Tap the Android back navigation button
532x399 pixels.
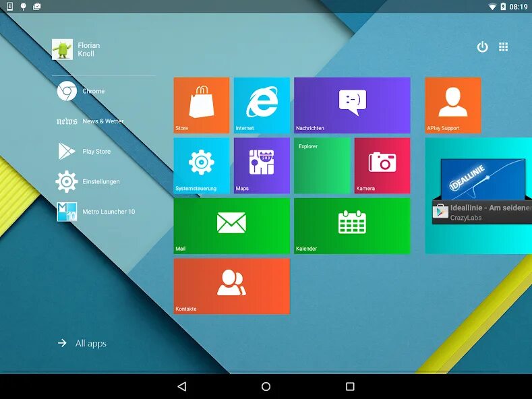pyautogui.click(x=182, y=386)
